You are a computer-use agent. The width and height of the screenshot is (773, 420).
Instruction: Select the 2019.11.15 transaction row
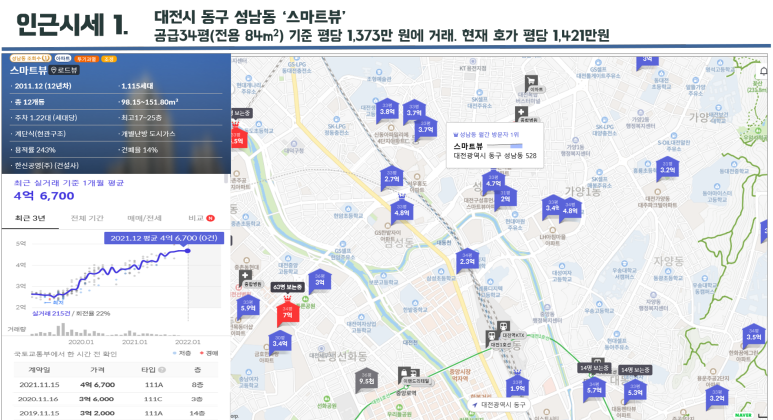(115, 413)
